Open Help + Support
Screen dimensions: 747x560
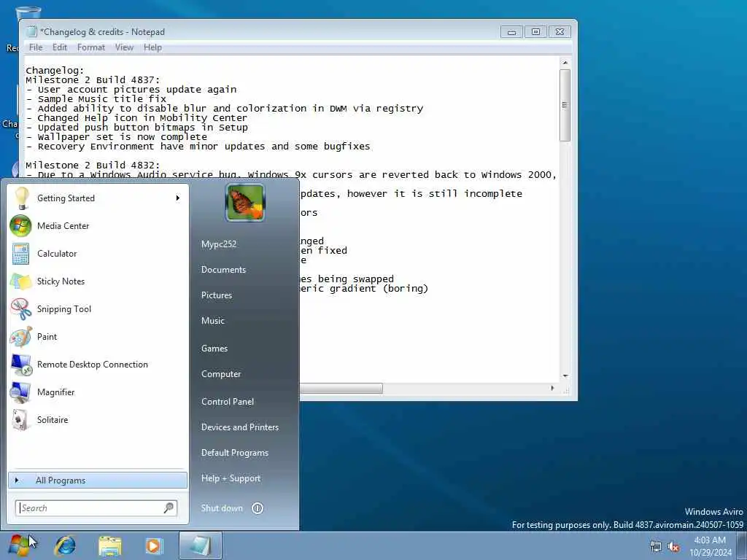click(231, 478)
